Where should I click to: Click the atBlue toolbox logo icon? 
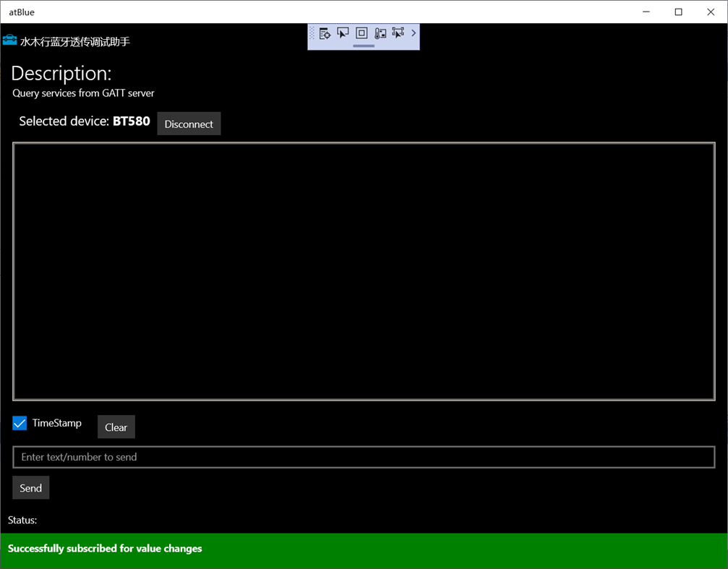pyautogui.click(x=9, y=41)
